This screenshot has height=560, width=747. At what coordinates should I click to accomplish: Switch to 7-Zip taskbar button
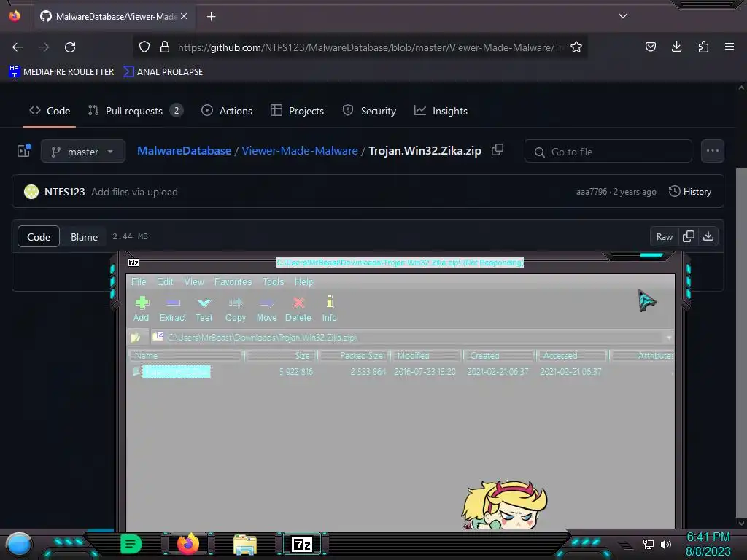[302, 544]
